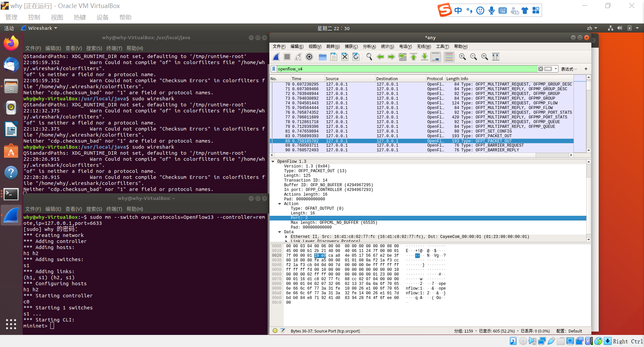The width and height of the screenshot is (644, 347).
Task: Collapse the OpenFlow 1.3 tree node
Action: click(273, 161)
